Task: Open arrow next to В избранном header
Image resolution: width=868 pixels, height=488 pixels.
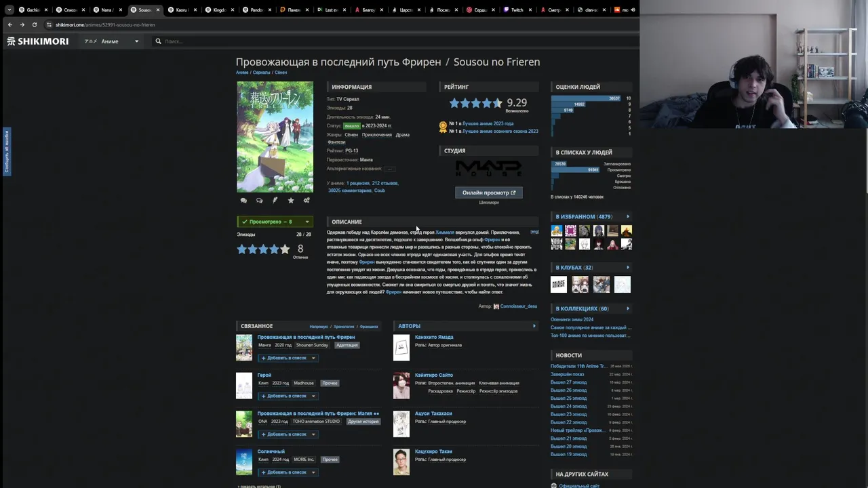Action: [x=628, y=217]
